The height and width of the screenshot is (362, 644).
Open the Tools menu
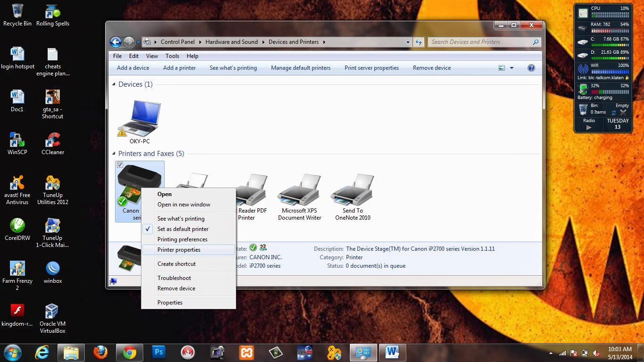[172, 56]
